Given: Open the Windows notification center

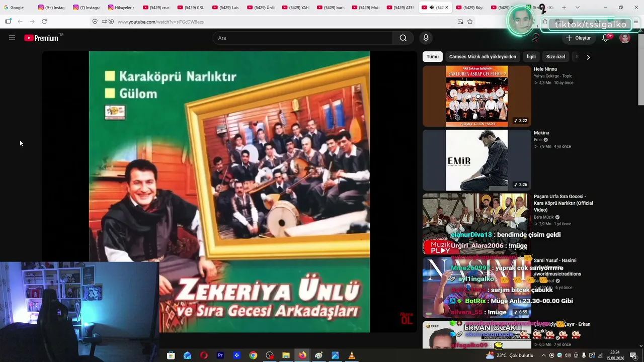Looking at the screenshot, I should [x=633, y=355].
